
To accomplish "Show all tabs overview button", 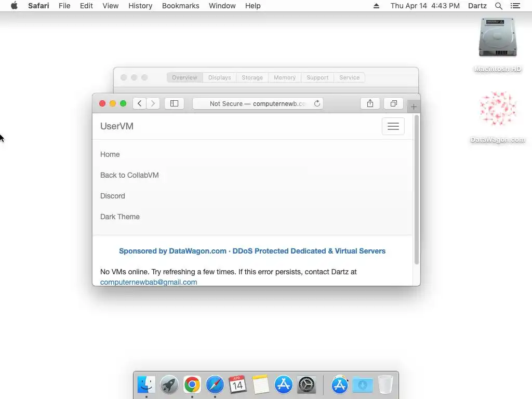I will (x=393, y=103).
